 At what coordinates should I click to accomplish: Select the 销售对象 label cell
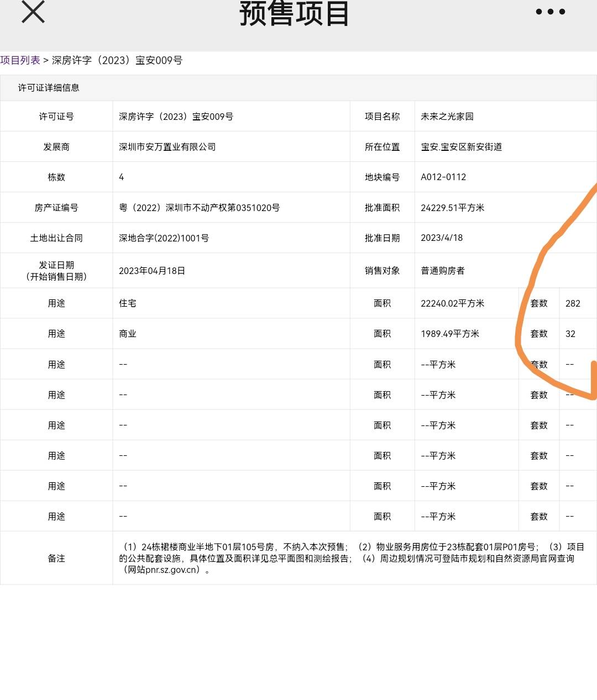(382, 271)
